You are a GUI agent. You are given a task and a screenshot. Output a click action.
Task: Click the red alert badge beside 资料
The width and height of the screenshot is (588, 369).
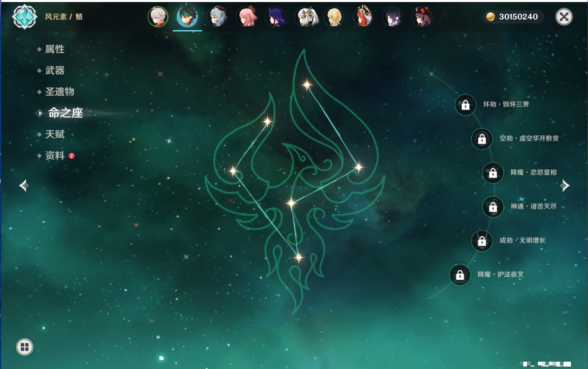[x=72, y=155]
